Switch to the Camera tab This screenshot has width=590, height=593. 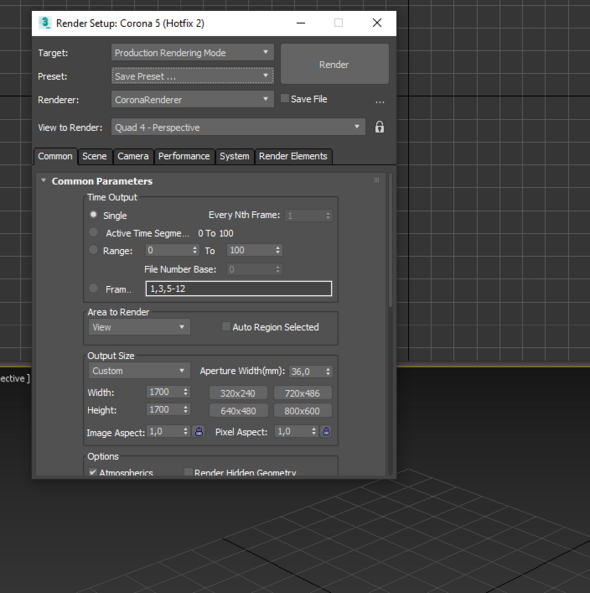[x=133, y=156]
